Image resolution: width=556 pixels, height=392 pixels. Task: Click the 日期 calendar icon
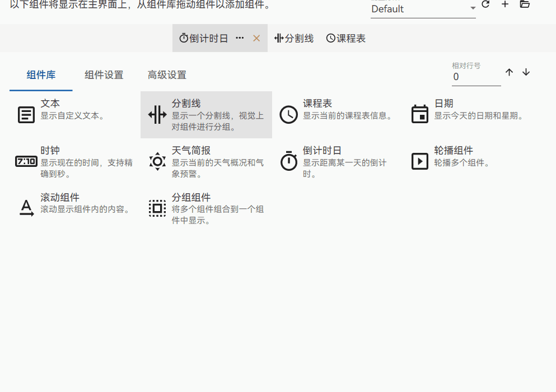(420, 114)
